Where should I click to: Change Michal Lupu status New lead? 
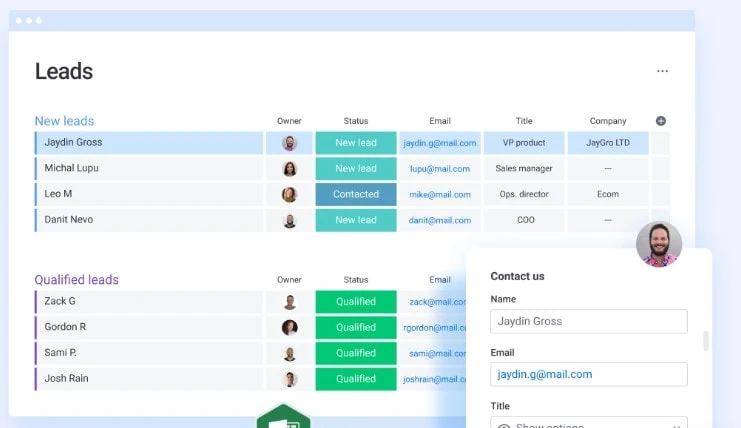(x=356, y=169)
